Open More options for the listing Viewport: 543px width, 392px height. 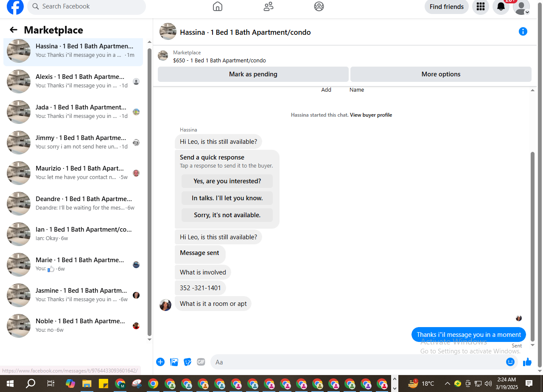441,74
